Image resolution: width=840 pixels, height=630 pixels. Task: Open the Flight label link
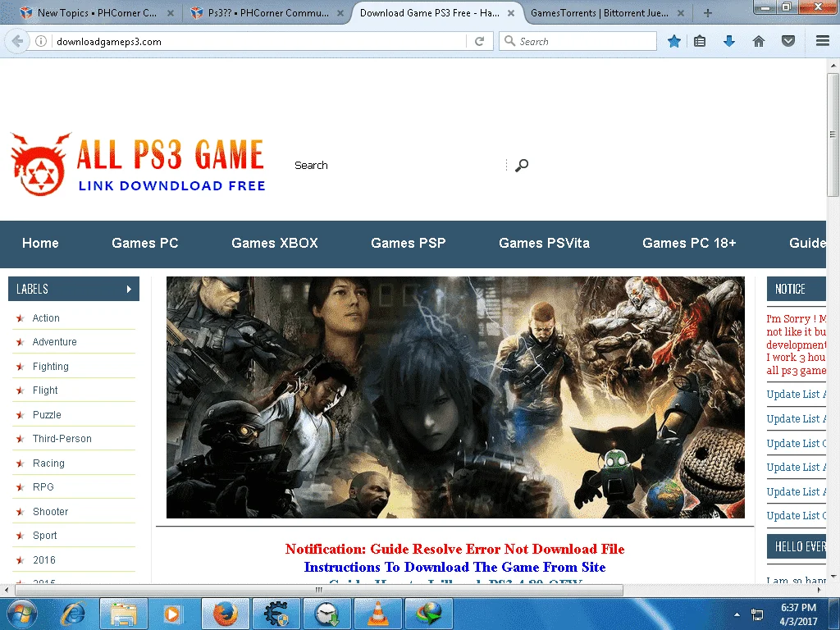45,390
